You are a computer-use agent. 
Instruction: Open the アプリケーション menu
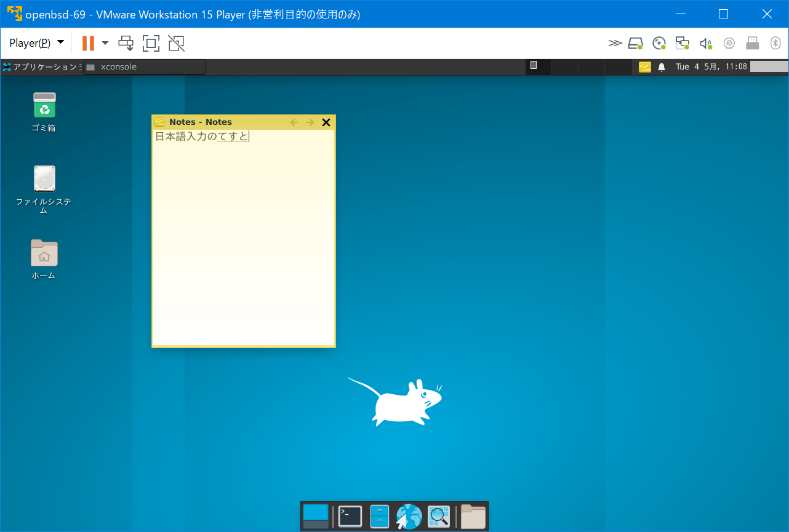tap(41, 66)
